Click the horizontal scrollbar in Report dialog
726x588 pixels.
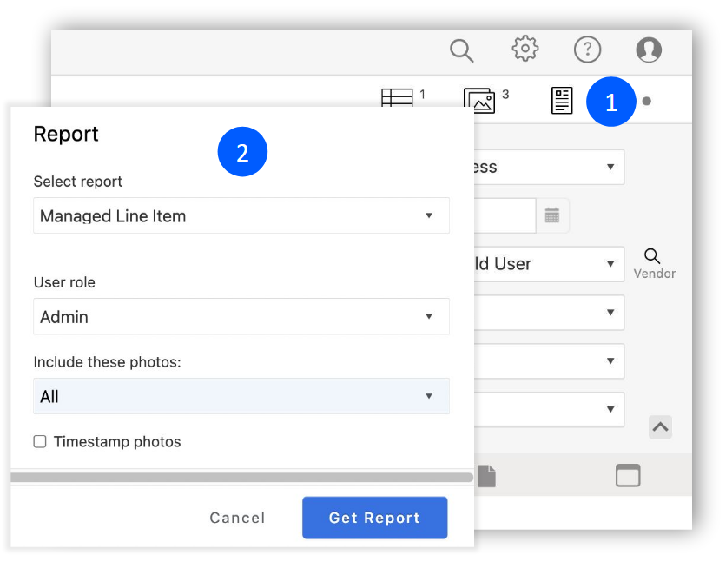(241, 477)
